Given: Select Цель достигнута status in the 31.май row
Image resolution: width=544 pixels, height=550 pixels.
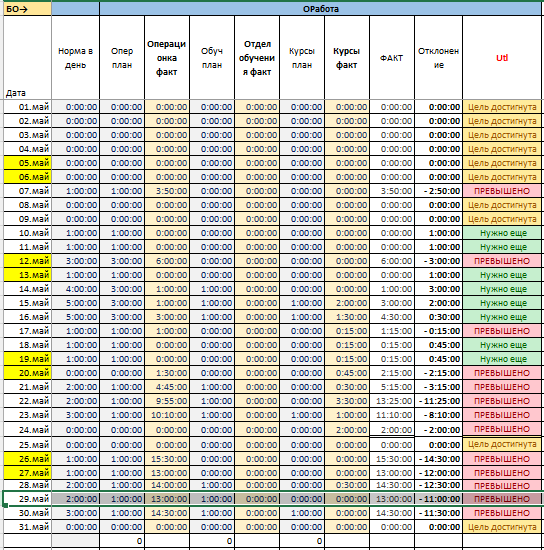Looking at the screenshot, I should coord(502,527).
